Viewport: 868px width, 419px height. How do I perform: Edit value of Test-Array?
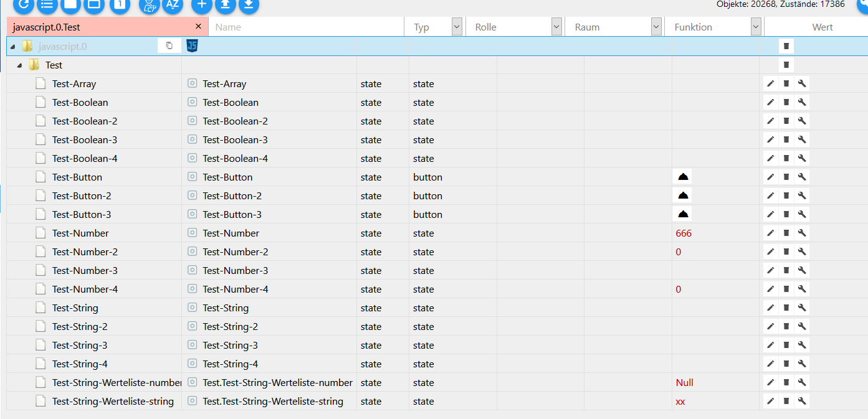click(770, 83)
